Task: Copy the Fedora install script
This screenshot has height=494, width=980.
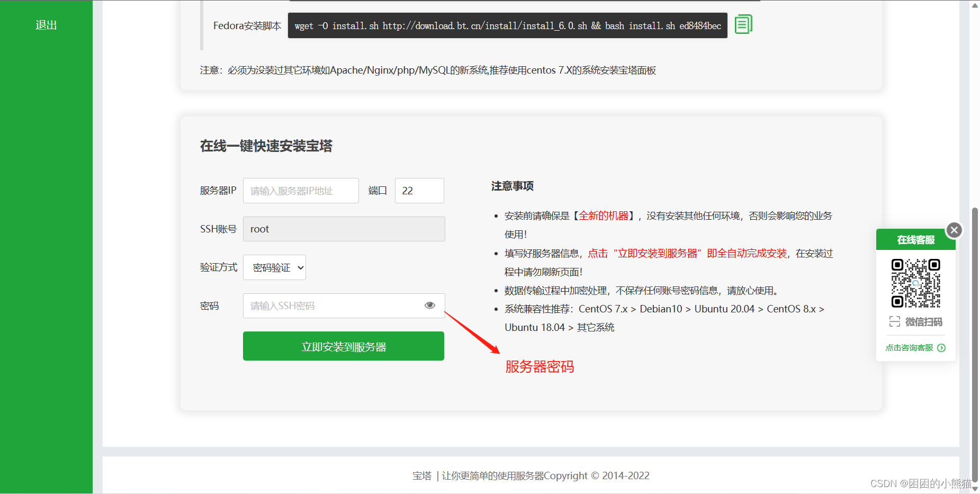Action: click(743, 24)
